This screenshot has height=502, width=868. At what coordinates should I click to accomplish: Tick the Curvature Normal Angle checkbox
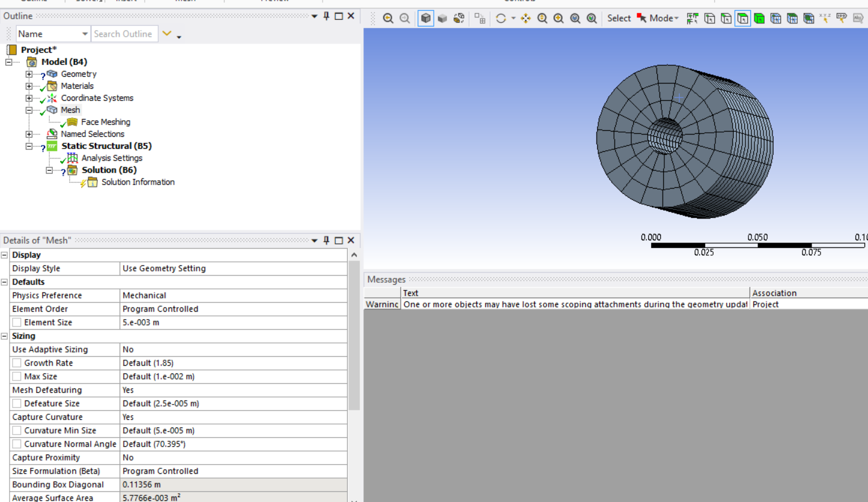click(17, 444)
